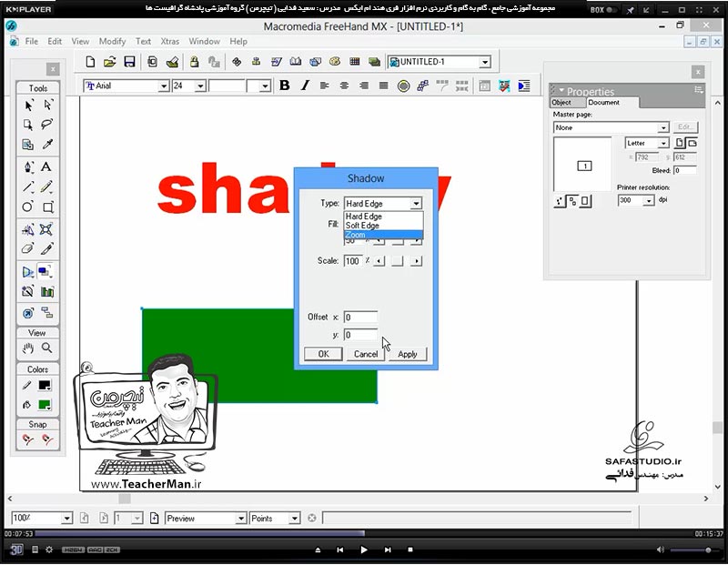Click the Offset x input field
The width and height of the screenshot is (728, 565).
click(360, 318)
